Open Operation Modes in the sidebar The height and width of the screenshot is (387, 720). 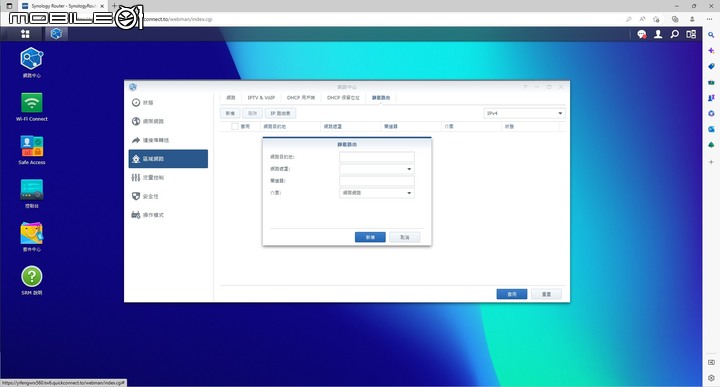click(168, 215)
